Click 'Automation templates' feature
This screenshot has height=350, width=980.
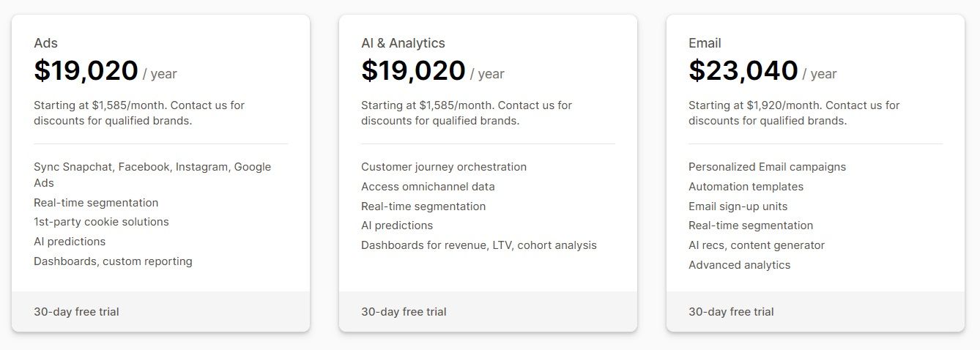[x=746, y=187]
